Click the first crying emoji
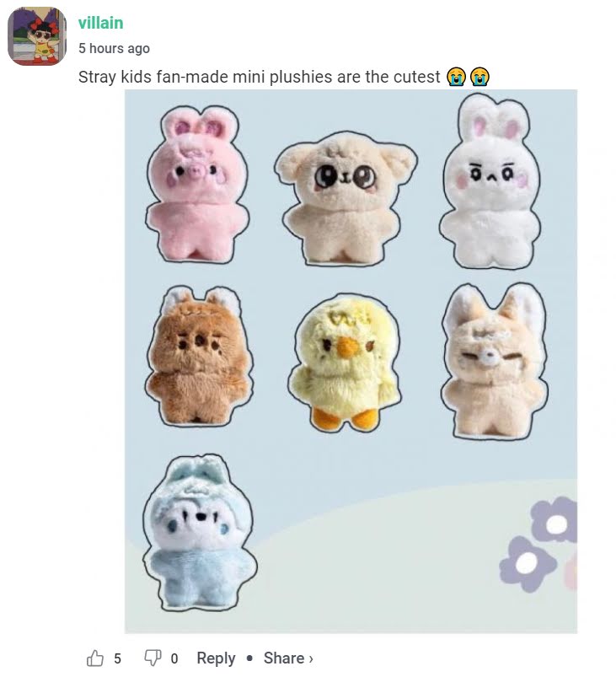This screenshot has height=677, width=616. (x=456, y=77)
